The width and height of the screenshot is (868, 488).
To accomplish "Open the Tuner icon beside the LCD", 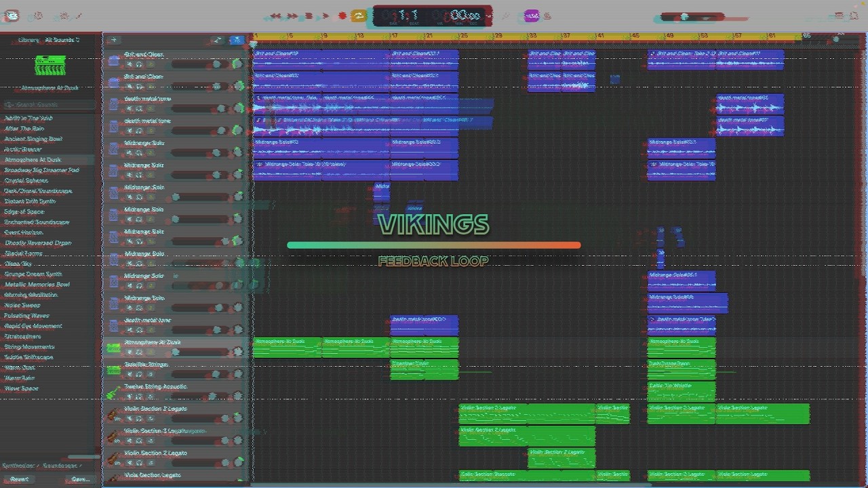I will tap(505, 16).
